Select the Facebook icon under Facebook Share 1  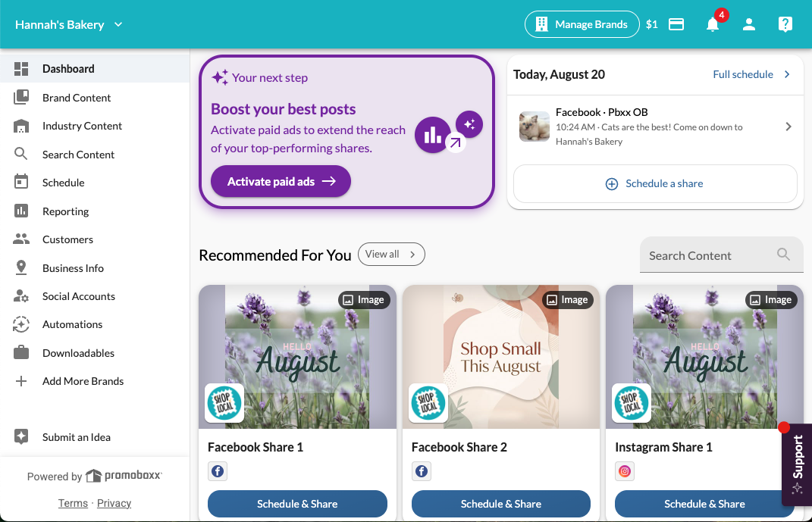point(218,471)
